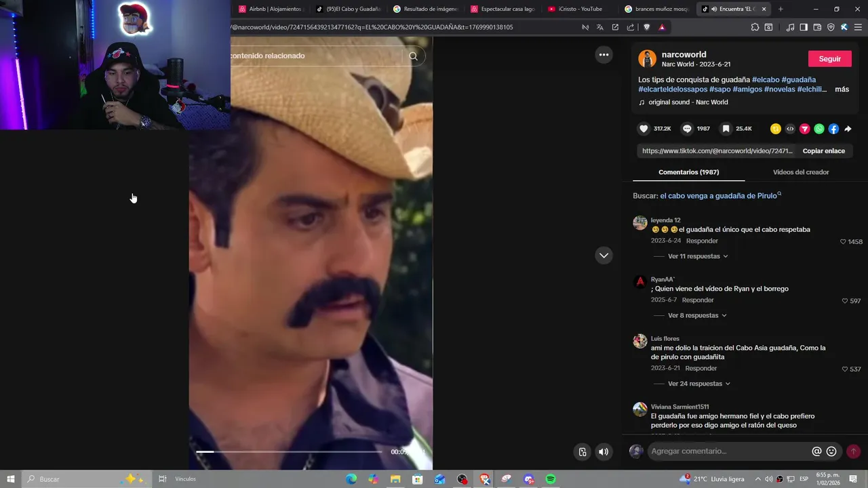The height and width of the screenshot is (488, 868).
Task: Open the brances muñoz Google tab
Action: 658,9
